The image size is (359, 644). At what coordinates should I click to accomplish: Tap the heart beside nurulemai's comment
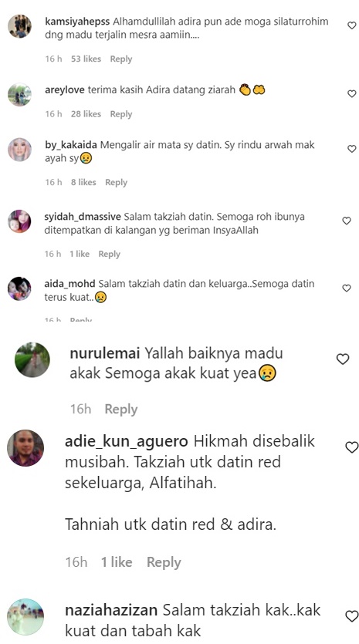(x=343, y=359)
